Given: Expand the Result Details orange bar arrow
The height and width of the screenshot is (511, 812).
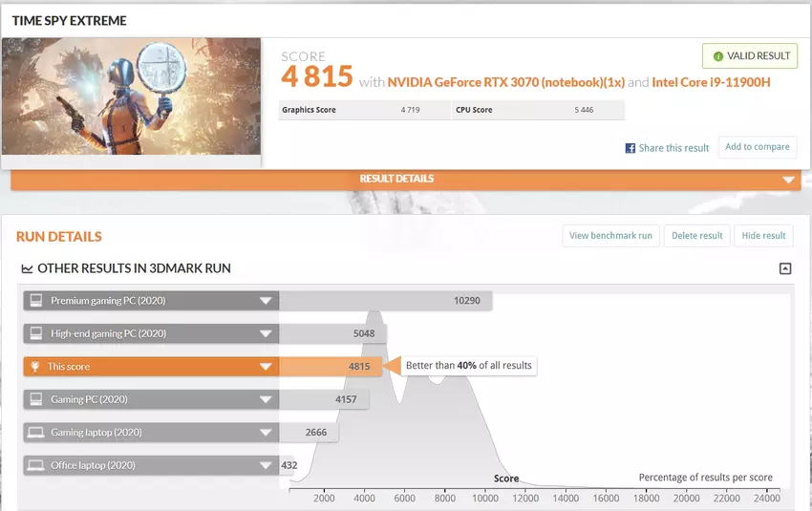Looking at the screenshot, I should (x=788, y=180).
